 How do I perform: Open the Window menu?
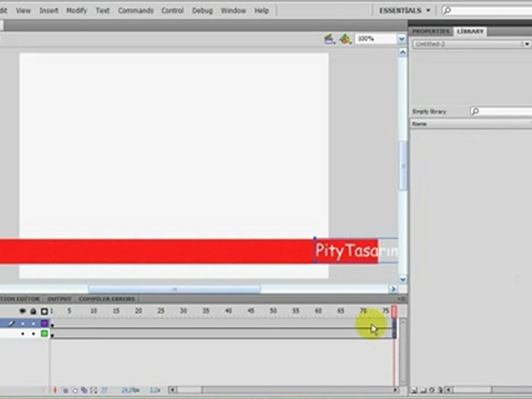(x=233, y=11)
